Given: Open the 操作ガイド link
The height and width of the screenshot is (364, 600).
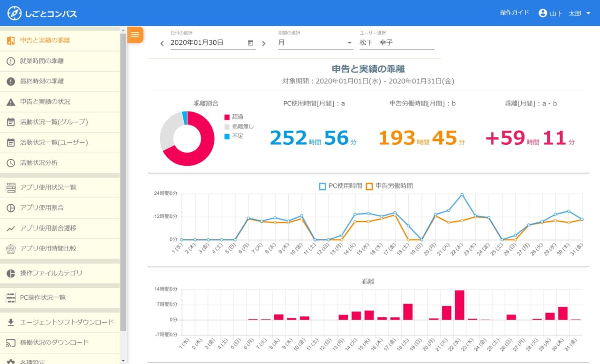Looking at the screenshot, I should 514,13.
